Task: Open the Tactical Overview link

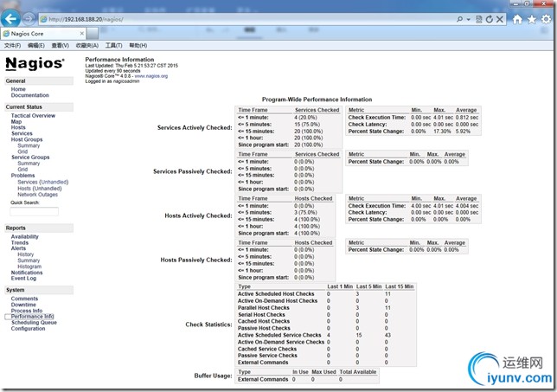Action: (33, 115)
